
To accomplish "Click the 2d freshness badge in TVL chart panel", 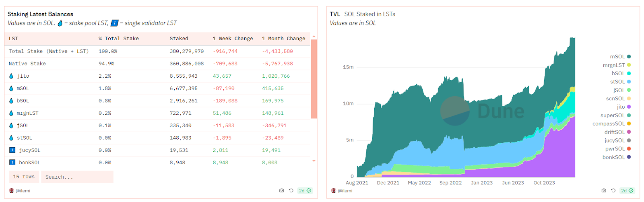I will click(627, 191).
